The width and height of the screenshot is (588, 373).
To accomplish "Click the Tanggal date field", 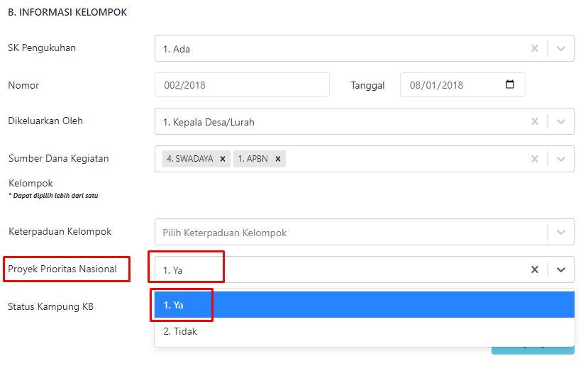I will pyautogui.click(x=462, y=84).
